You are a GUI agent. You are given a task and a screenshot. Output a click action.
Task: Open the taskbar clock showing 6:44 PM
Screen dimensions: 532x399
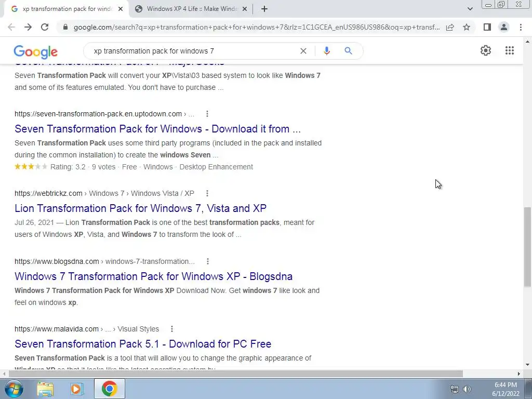click(x=506, y=389)
